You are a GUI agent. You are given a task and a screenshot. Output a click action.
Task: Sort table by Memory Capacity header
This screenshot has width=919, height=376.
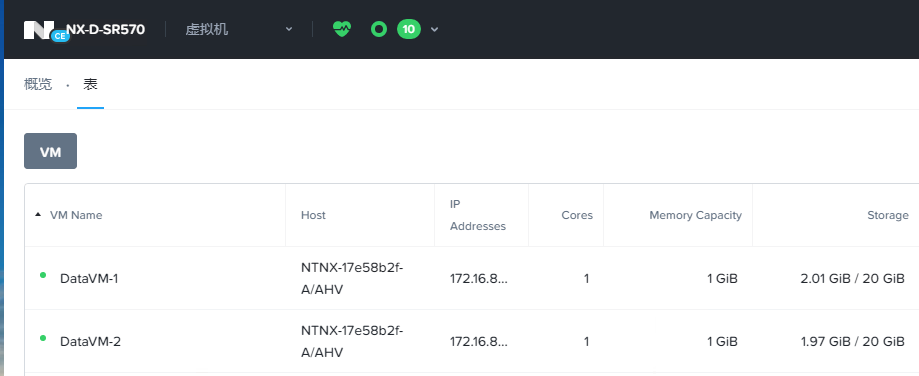[695, 215]
